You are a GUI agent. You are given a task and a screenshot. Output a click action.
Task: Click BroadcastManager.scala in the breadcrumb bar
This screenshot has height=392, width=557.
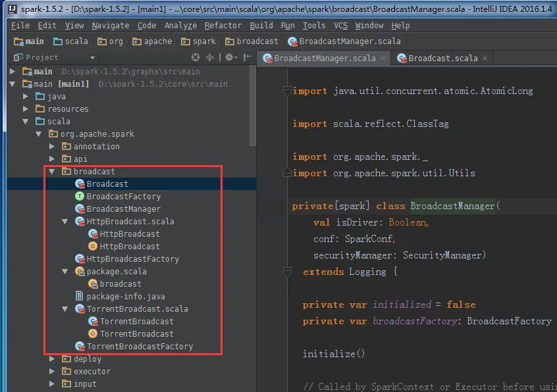[344, 41]
